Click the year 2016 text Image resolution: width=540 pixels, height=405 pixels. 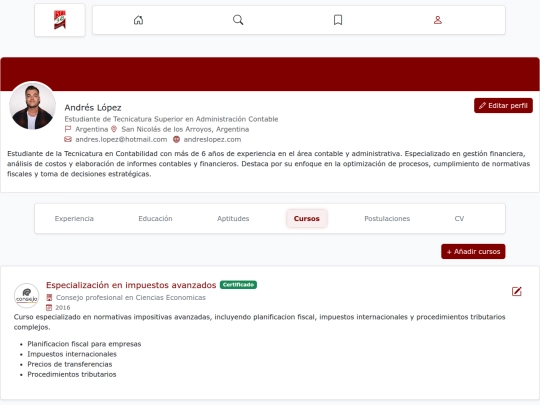pos(63,308)
